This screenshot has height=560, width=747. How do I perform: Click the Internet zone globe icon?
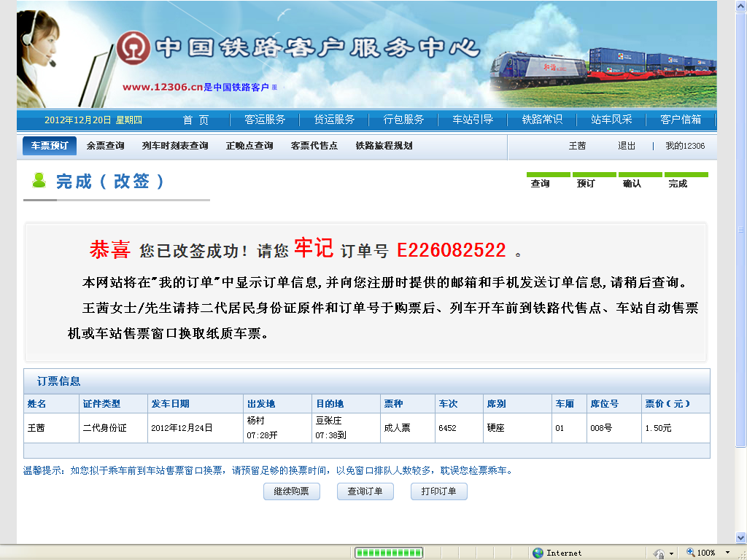pyautogui.click(x=538, y=553)
